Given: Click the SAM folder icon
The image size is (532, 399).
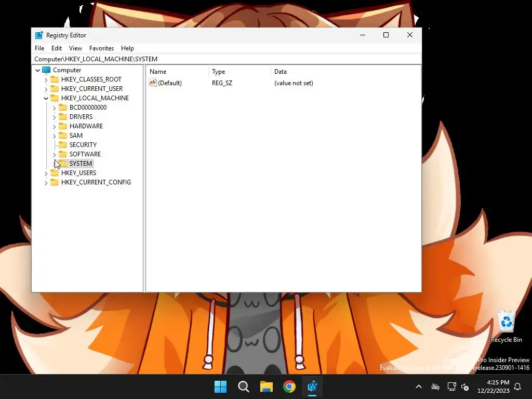Looking at the screenshot, I should [63, 136].
